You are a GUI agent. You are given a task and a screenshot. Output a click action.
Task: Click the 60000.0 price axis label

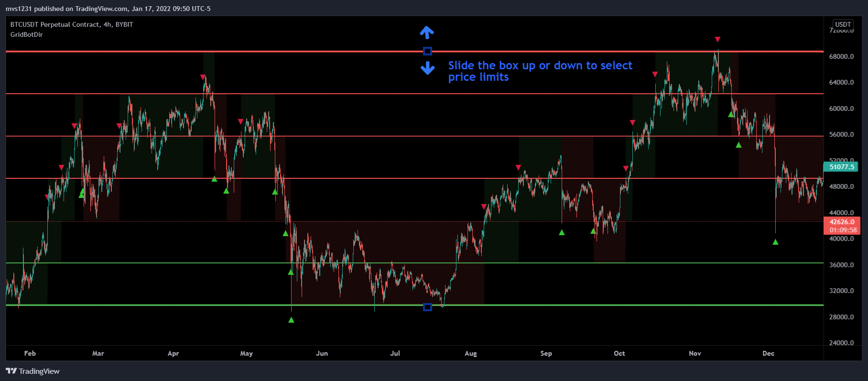tap(842, 109)
